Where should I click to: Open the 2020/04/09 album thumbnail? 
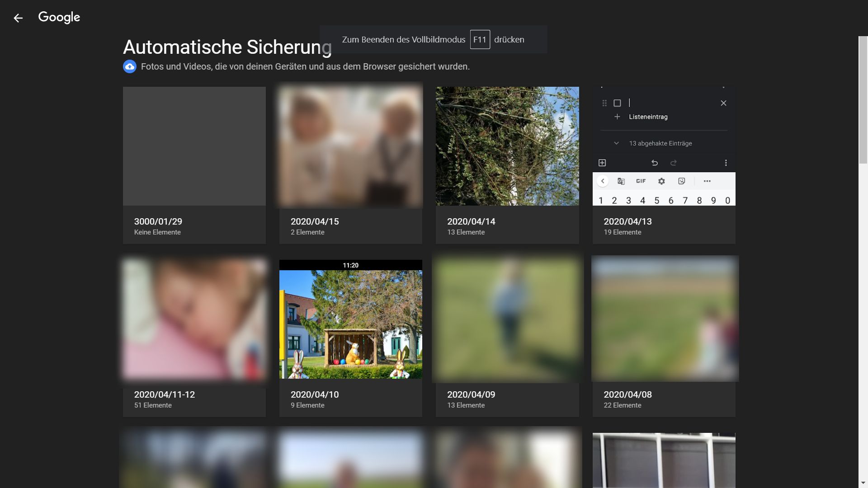(x=507, y=319)
